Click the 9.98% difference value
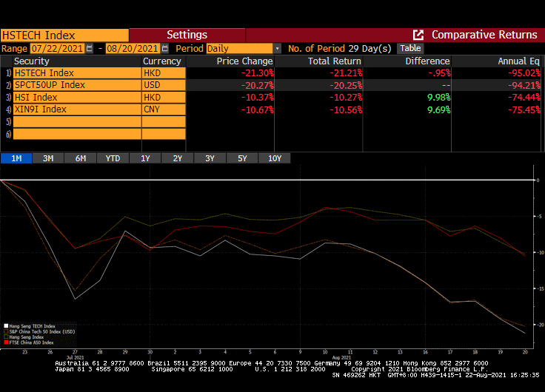 [438, 98]
